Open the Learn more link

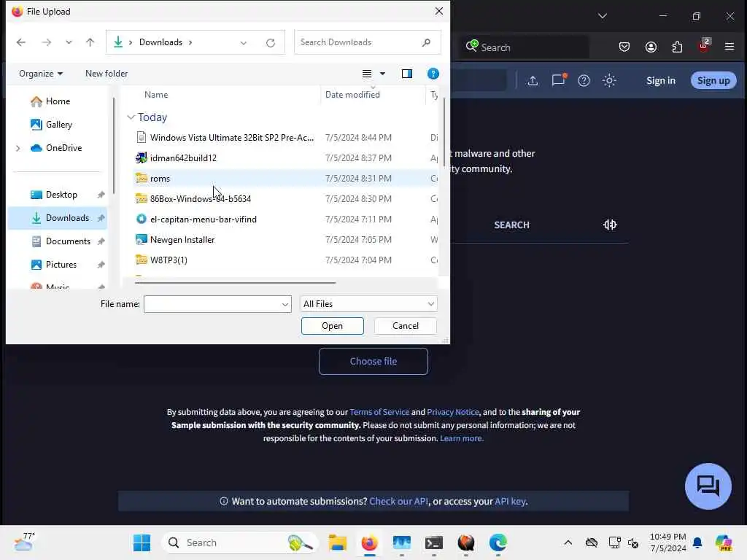pos(461,438)
